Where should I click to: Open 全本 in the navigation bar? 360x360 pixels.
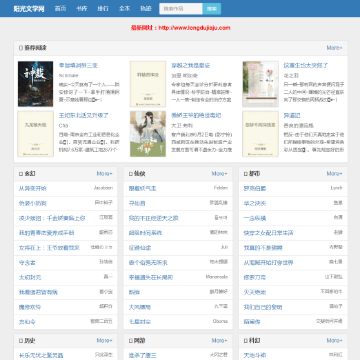tap(124, 9)
